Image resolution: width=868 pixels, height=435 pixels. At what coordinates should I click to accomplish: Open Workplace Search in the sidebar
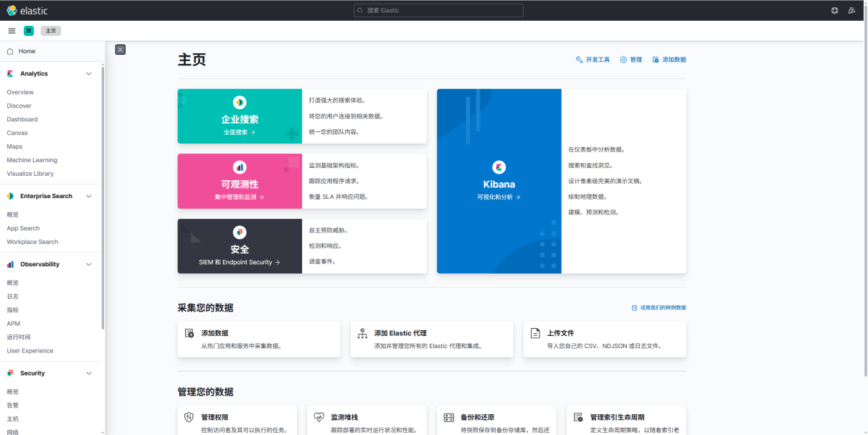(x=32, y=242)
